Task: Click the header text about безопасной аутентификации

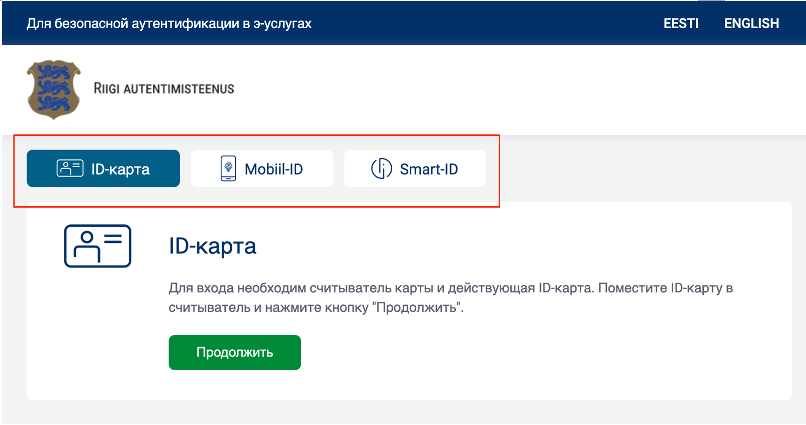Action: (x=169, y=24)
